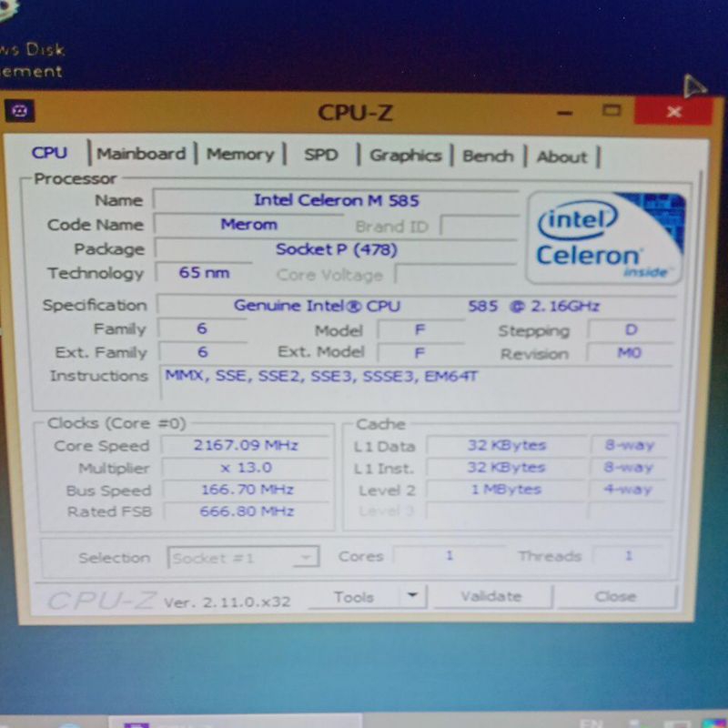Image resolution: width=728 pixels, height=728 pixels.
Task: Select the SPD tab
Action: [320, 155]
